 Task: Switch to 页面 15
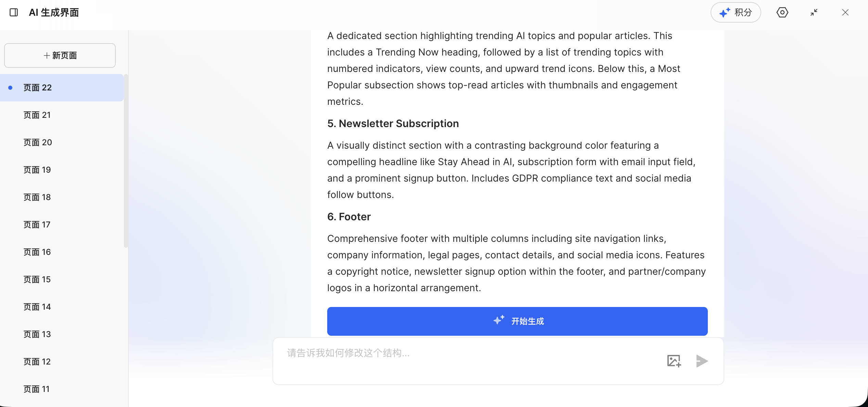[62, 280]
